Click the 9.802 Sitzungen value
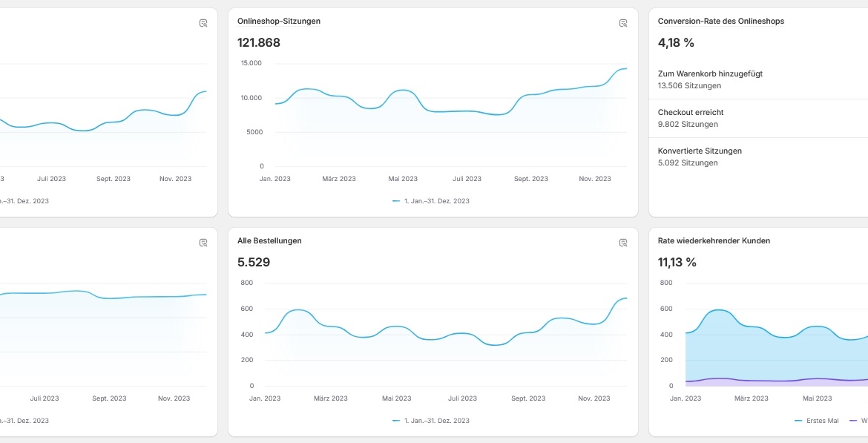This screenshot has height=443, width=868. click(x=688, y=125)
